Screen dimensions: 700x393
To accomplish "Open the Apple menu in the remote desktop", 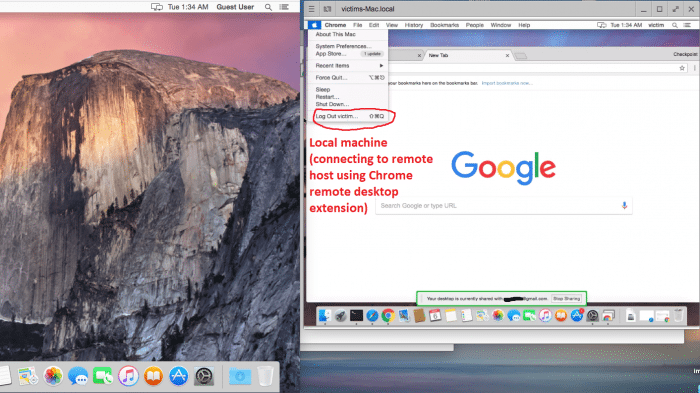I will (314, 25).
